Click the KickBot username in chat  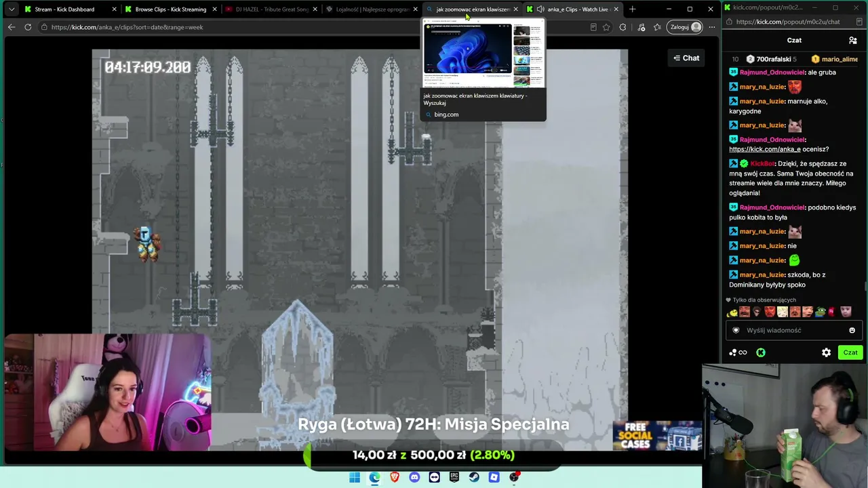tap(762, 163)
